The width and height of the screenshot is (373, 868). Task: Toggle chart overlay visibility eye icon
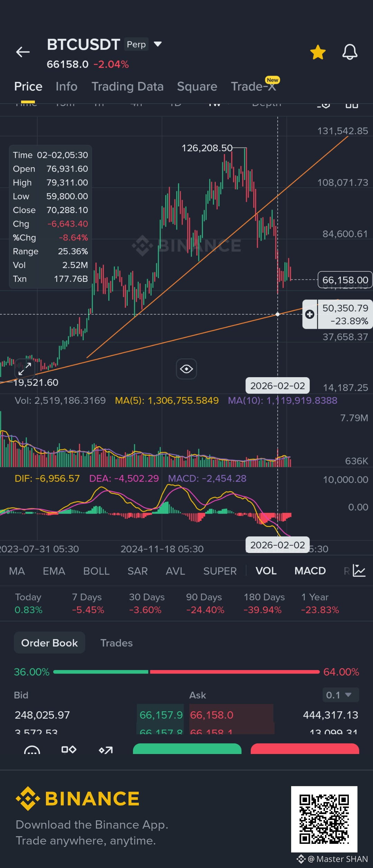pyautogui.click(x=186, y=369)
